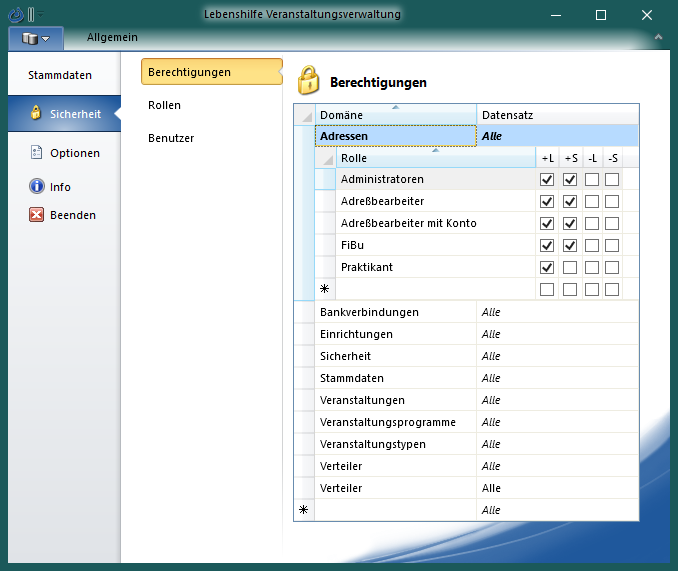Click the red Beenden X icon
Image resolution: width=678 pixels, height=571 pixels.
pos(36,214)
